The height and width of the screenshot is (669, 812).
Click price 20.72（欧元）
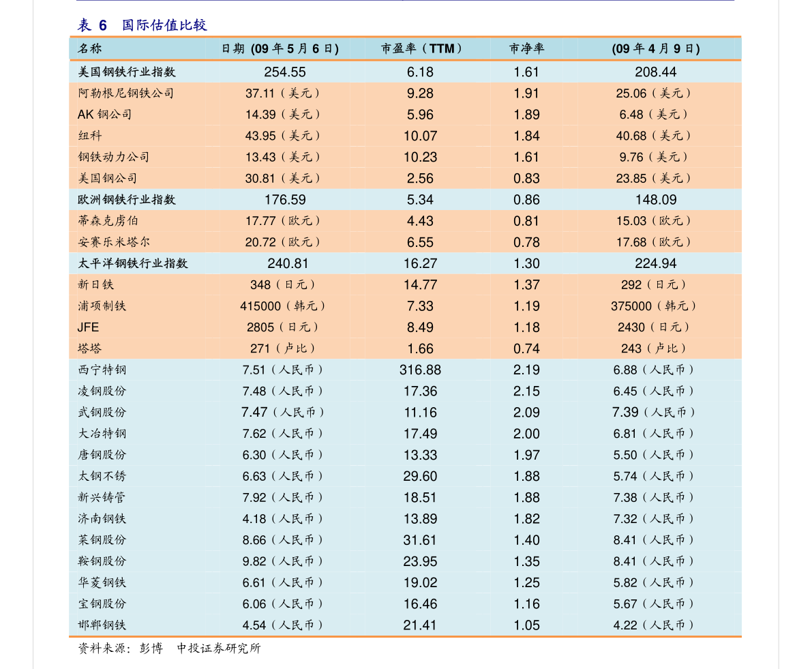283,242
